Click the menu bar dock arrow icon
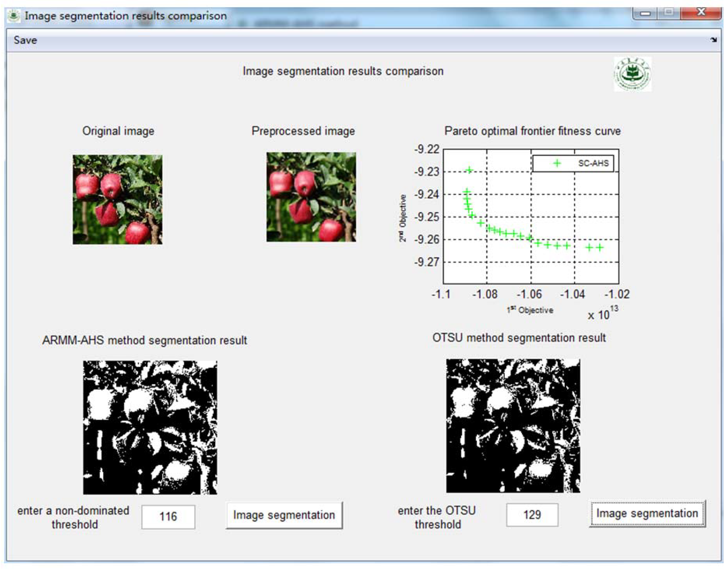 713,40
